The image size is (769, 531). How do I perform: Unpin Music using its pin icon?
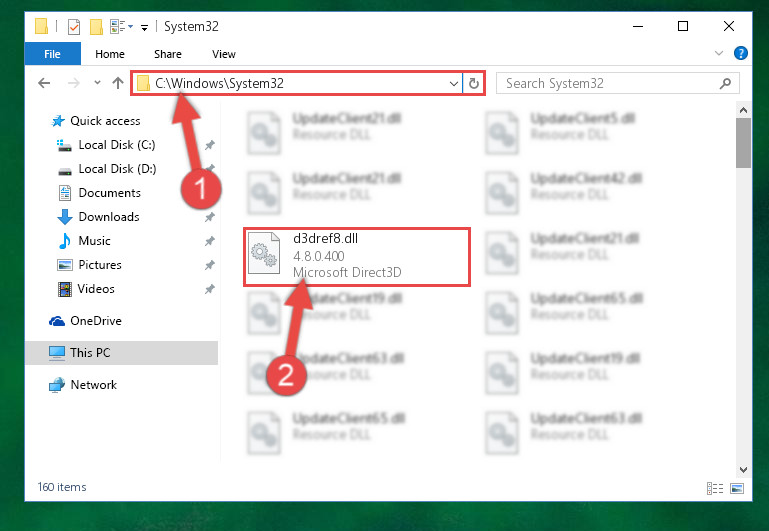point(209,241)
